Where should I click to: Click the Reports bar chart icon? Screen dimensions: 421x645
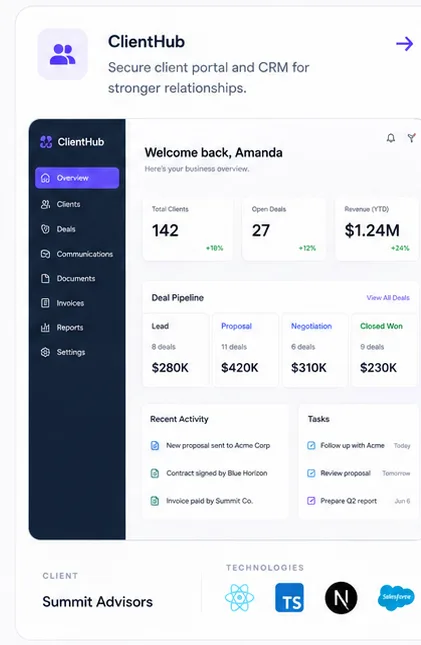(x=45, y=328)
